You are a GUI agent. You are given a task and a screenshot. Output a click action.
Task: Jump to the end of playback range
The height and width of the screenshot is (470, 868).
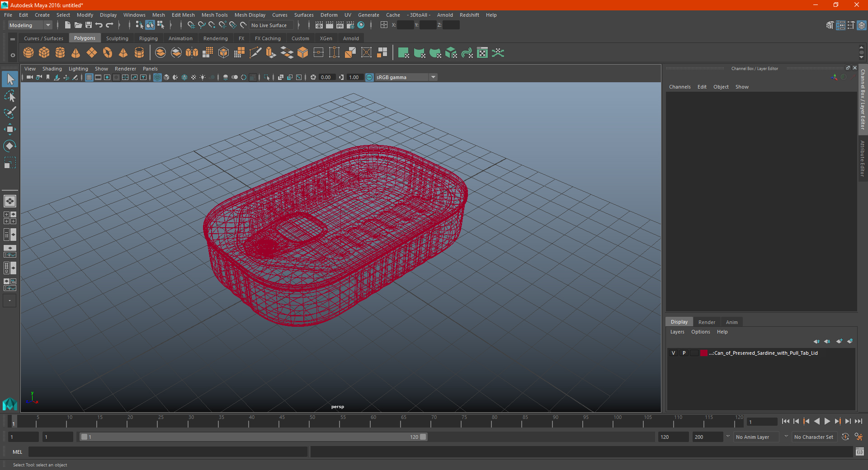(x=859, y=421)
